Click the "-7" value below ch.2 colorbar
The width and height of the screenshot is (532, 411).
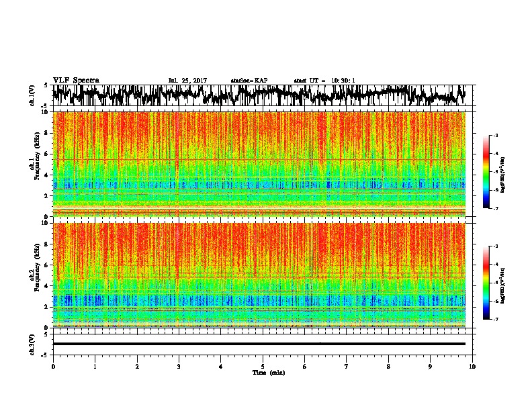[x=496, y=320]
